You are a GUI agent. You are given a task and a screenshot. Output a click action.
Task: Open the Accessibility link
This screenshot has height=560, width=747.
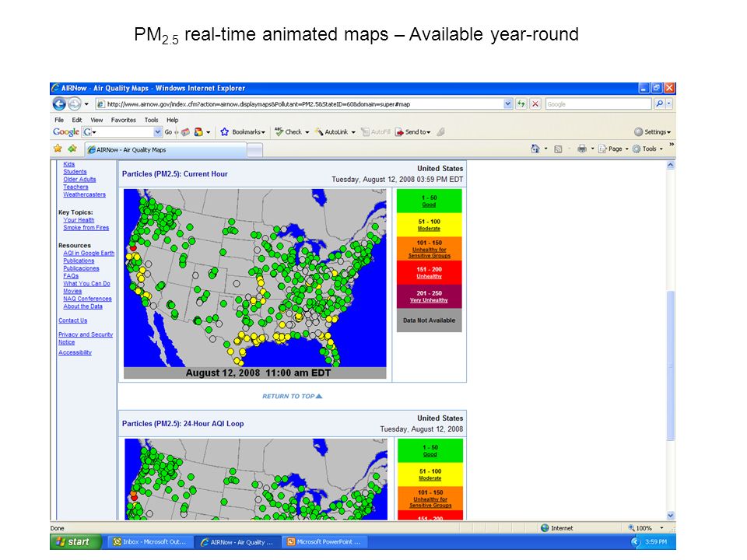75,353
